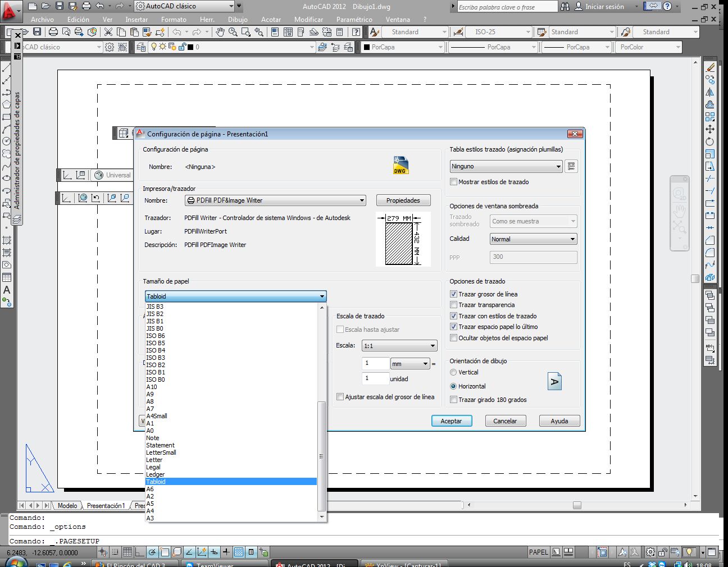Click the Help question mark icon
728x567 pixels.
(x=667, y=7)
